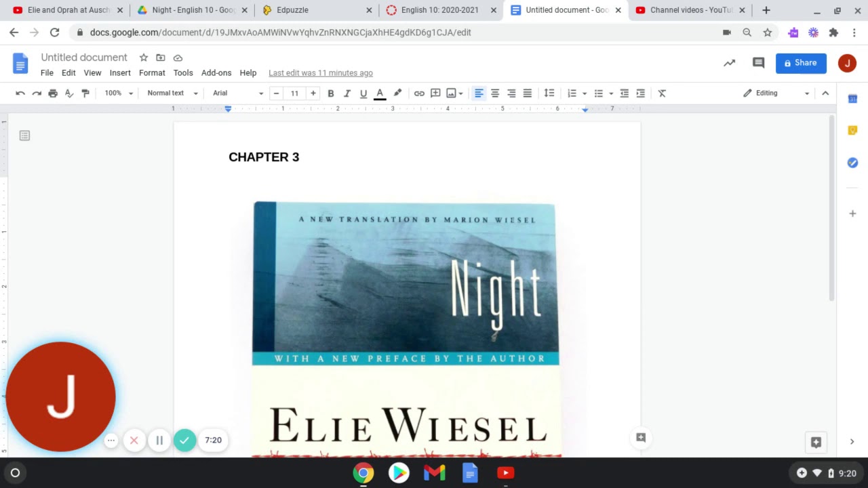
Task: Open the Format menu
Action: coord(152,73)
